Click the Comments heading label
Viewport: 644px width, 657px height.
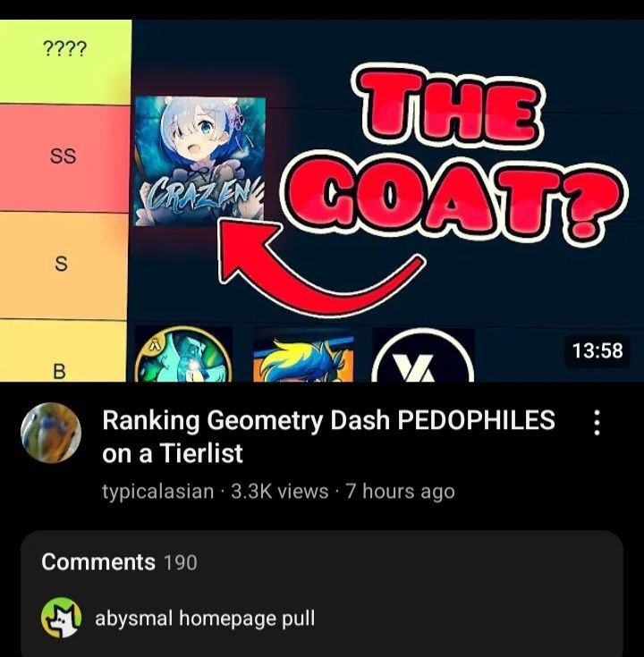pos(98,562)
